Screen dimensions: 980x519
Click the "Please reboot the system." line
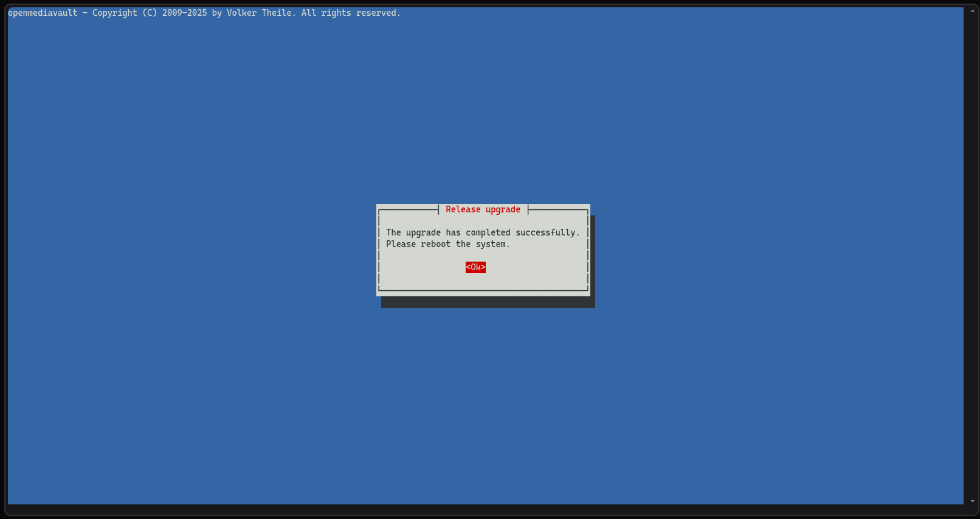(448, 244)
